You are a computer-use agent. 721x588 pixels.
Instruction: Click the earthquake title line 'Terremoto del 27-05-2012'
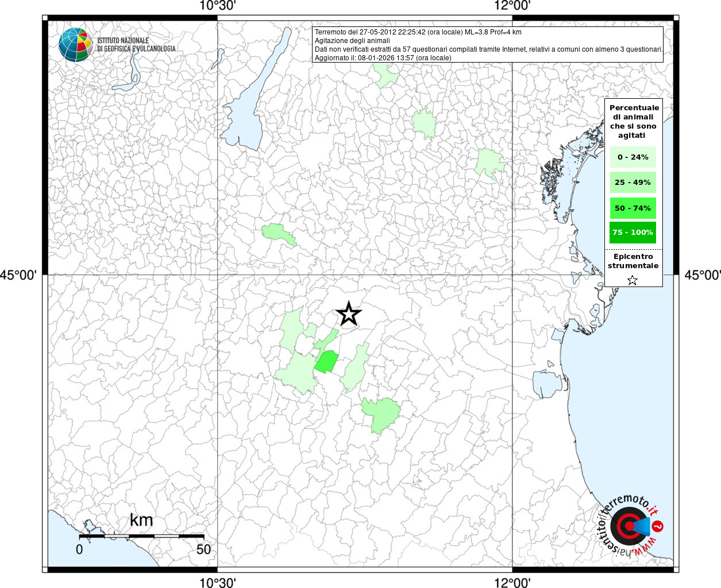click(418, 32)
